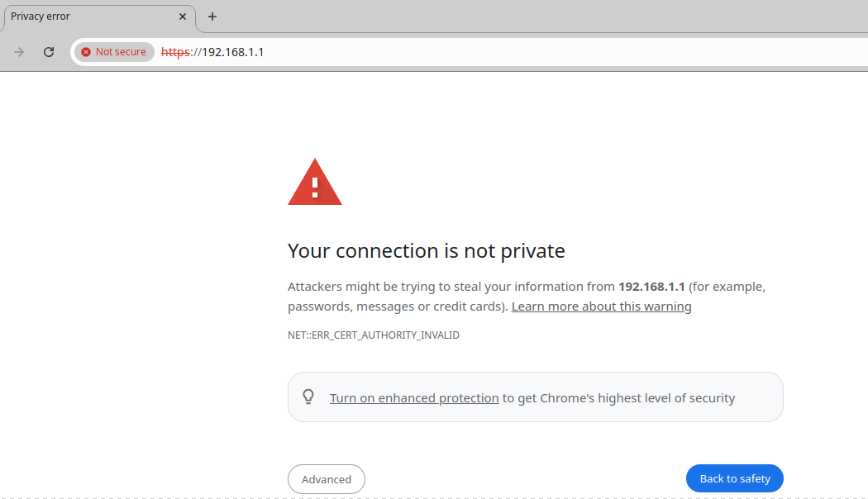Open a new tab with plus button
This screenshot has height=499, width=868.
(x=212, y=17)
